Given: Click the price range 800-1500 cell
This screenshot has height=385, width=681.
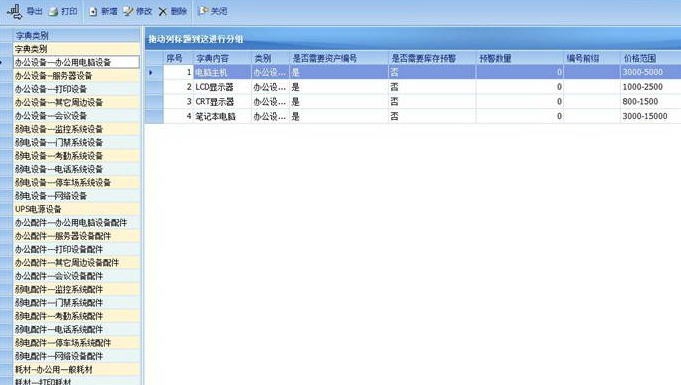Looking at the screenshot, I should (x=651, y=102).
